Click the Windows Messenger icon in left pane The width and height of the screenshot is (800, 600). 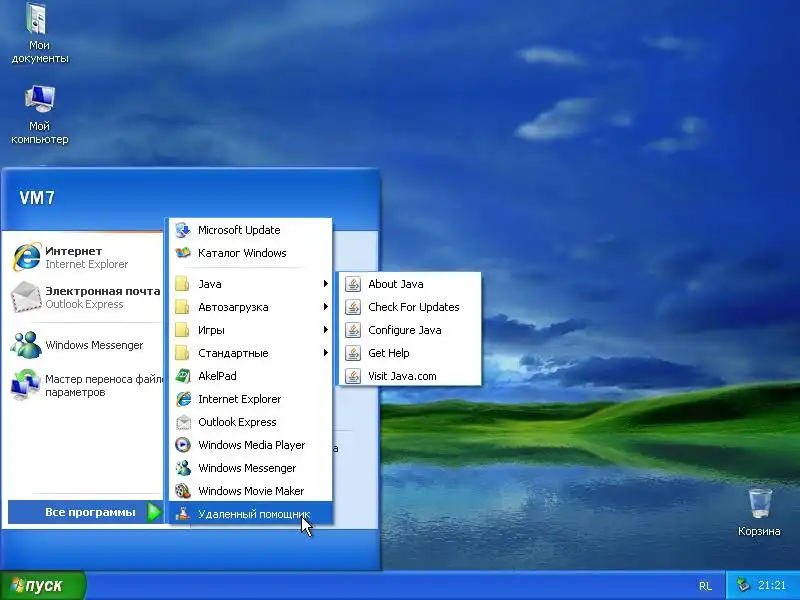click(x=26, y=345)
